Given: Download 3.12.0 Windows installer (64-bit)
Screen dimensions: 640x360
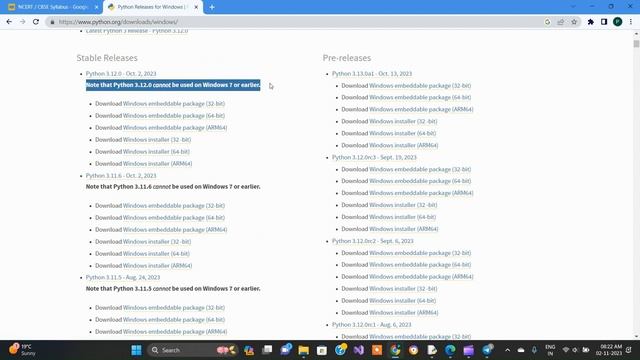Looking at the screenshot, I should [x=156, y=151].
